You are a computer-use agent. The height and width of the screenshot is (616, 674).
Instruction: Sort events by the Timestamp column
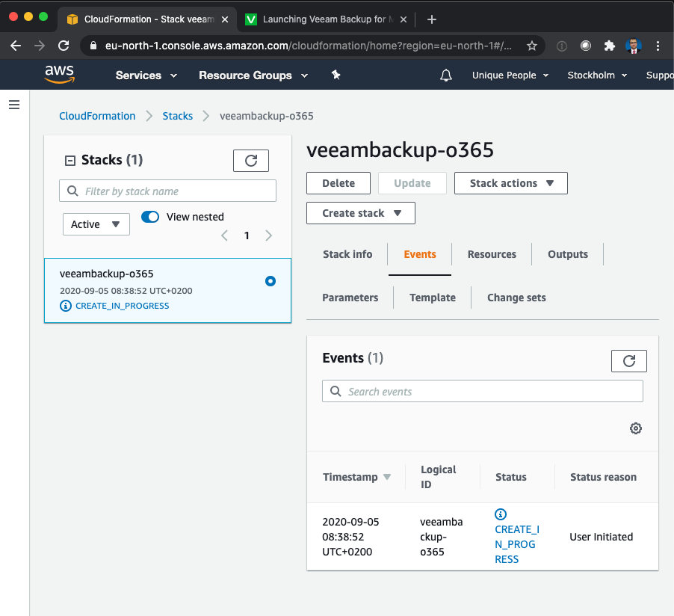coord(356,477)
